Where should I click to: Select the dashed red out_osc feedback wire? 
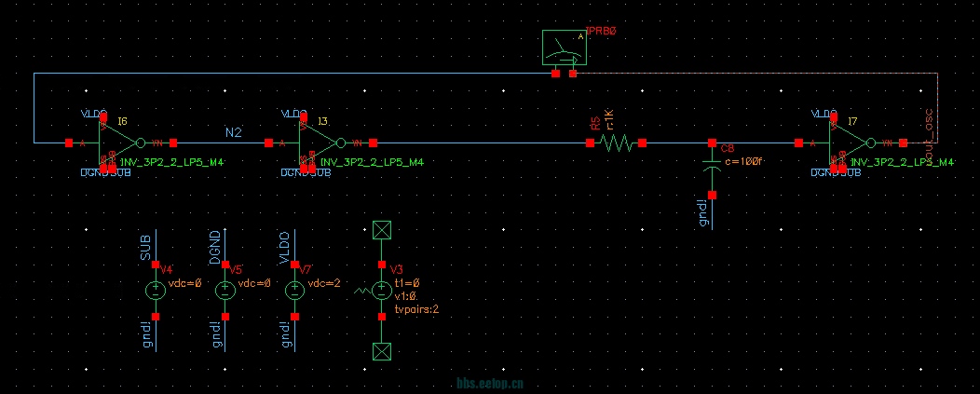755,74
